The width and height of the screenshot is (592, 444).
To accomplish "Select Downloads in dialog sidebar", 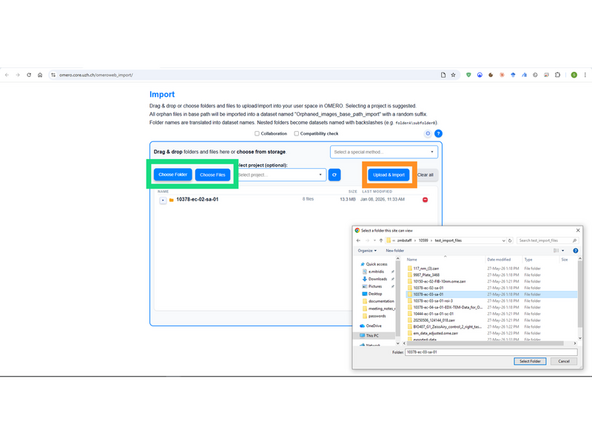I will [378, 279].
